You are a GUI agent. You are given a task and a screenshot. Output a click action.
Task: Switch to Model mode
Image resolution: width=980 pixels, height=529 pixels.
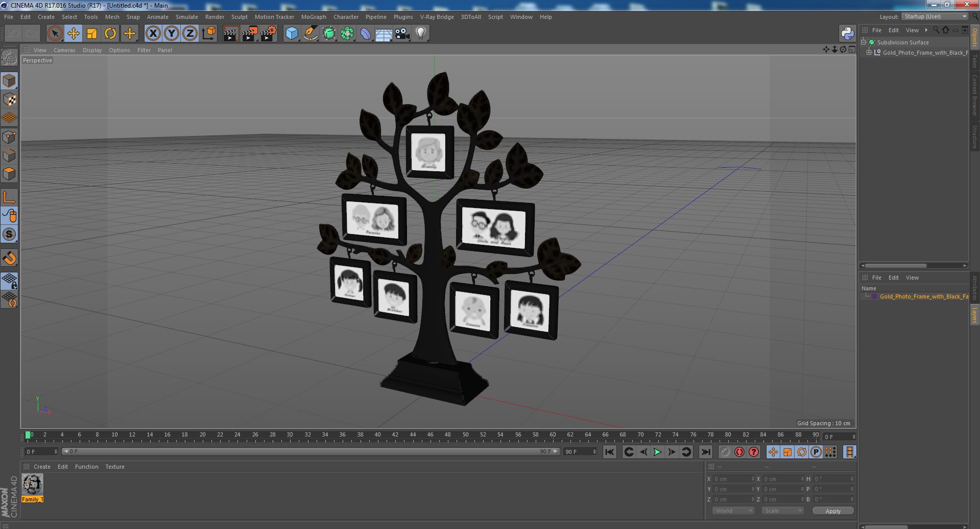[9, 81]
